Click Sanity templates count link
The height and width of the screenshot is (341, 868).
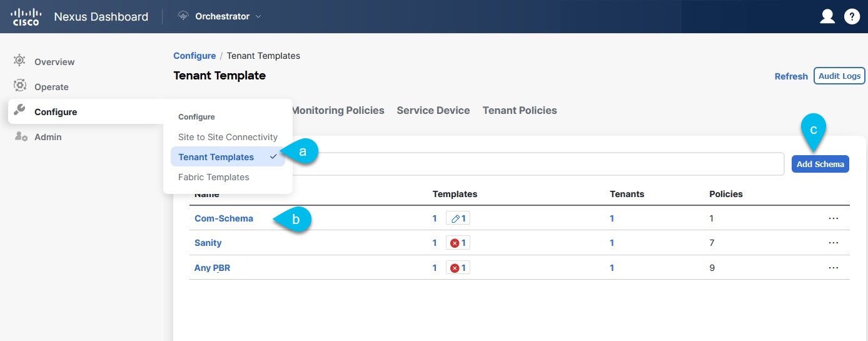pos(435,243)
